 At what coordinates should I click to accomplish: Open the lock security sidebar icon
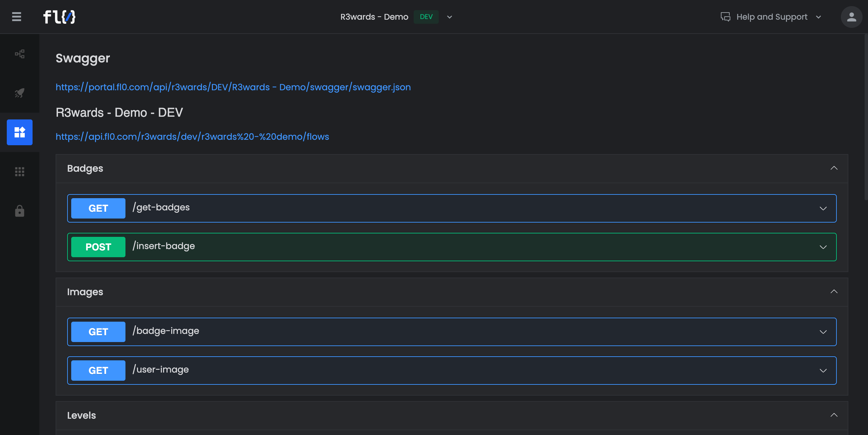pos(20,211)
